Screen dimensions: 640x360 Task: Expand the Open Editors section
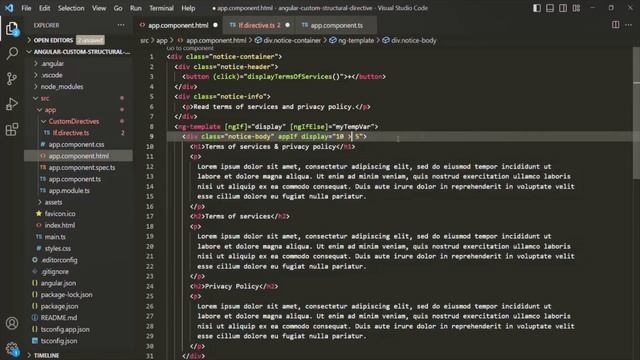click(53, 40)
